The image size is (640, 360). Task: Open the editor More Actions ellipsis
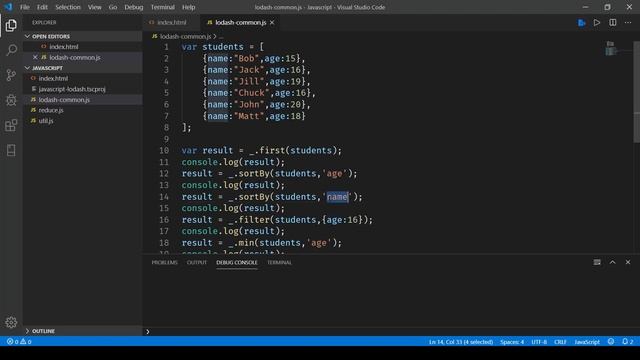[628, 23]
